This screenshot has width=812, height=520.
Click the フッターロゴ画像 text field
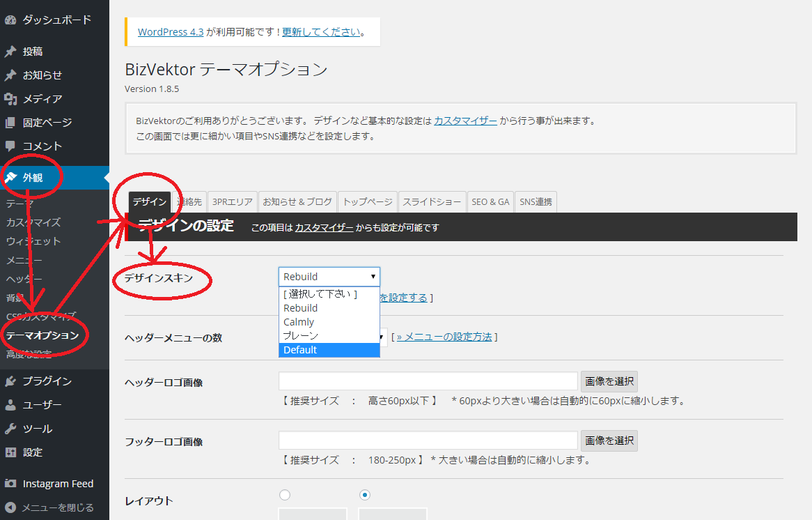click(428, 440)
